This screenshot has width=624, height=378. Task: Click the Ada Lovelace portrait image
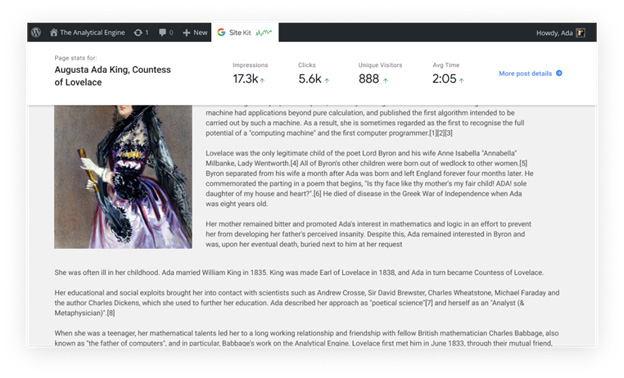(x=123, y=177)
